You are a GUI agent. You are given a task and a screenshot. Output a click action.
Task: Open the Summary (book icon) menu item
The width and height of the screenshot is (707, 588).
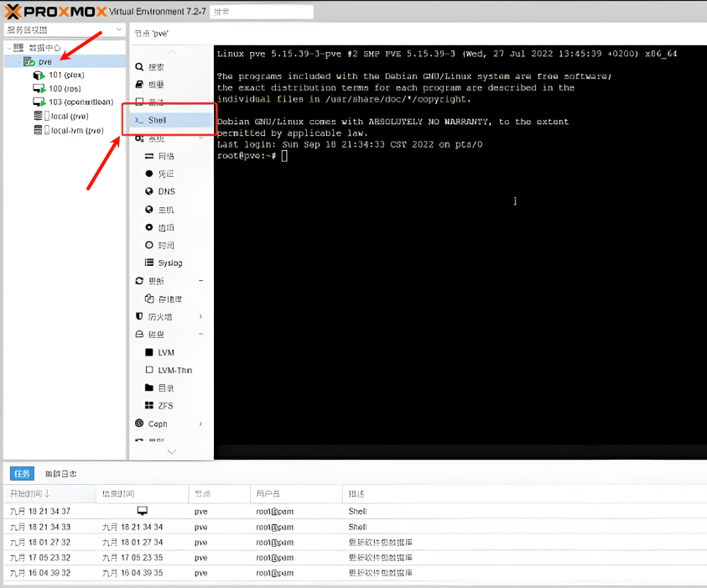coord(156,85)
